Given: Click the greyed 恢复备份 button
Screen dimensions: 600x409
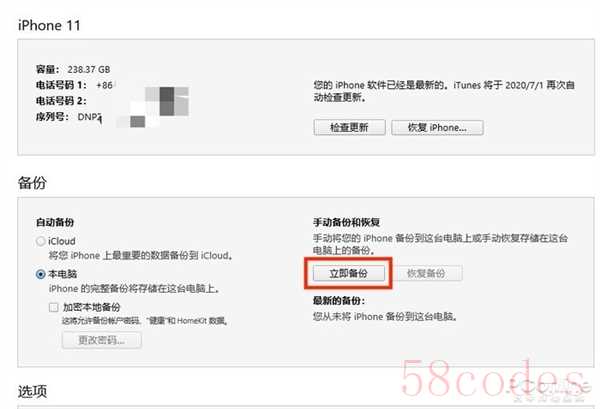Looking at the screenshot, I should (x=426, y=273).
